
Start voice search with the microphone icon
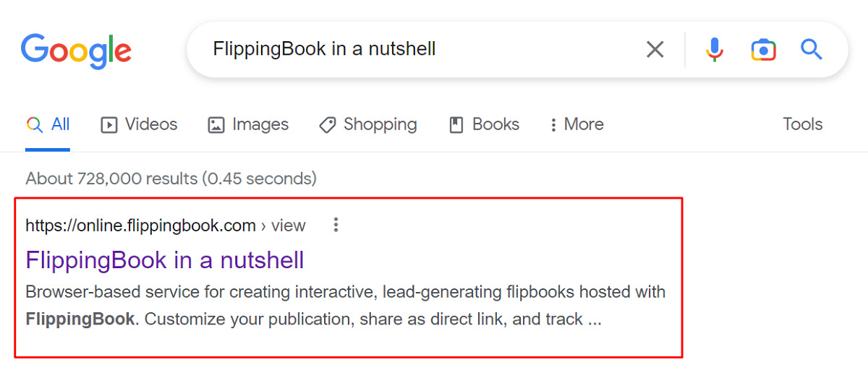tap(714, 49)
